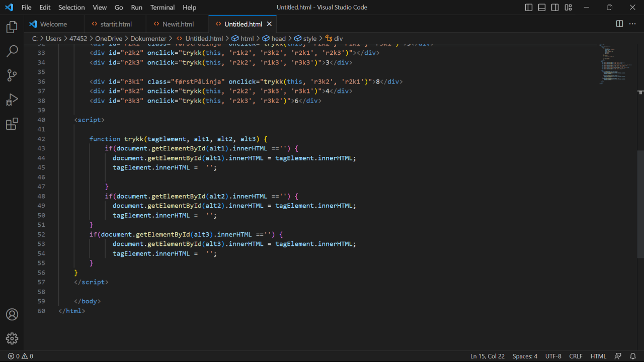The width and height of the screenshot is (644, 362).
Task: Open the Terminal menu
Action: (163, 8)
